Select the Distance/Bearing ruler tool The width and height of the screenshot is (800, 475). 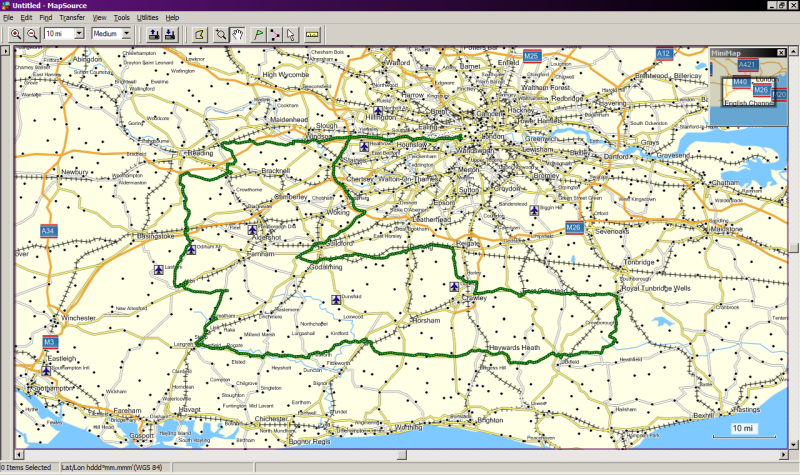tap(312, 34)
